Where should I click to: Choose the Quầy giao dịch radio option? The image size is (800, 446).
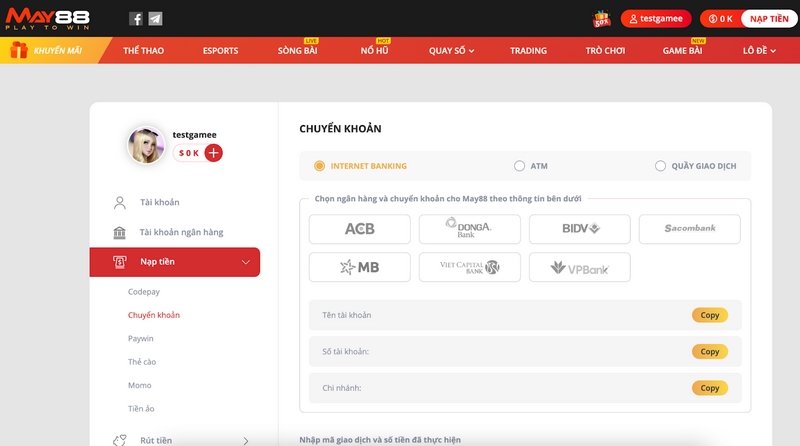[x=660, y=166]
